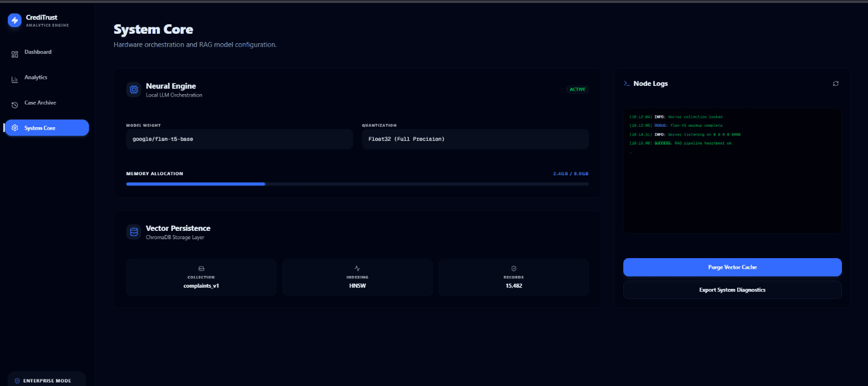Screen dimensions: 868x386
Task: Click the 'Server listening on 0.0.0.0:8000' log
Action: [685, 134]
